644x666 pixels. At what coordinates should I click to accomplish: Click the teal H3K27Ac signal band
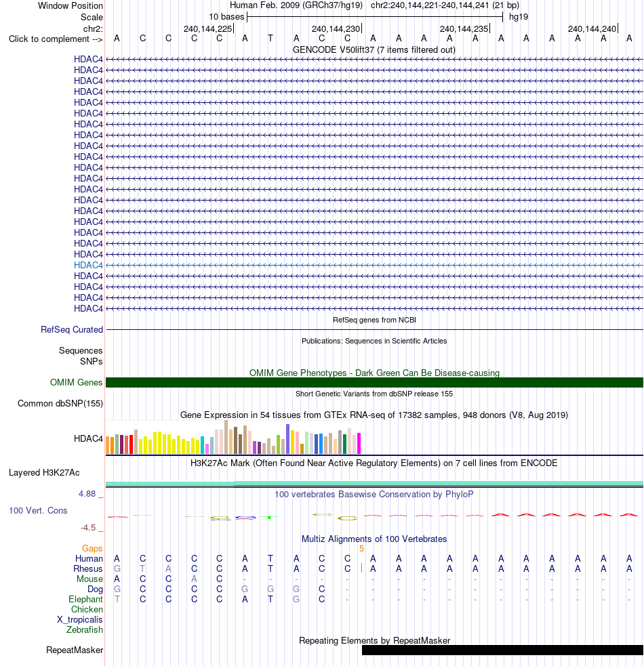[374, 483]
